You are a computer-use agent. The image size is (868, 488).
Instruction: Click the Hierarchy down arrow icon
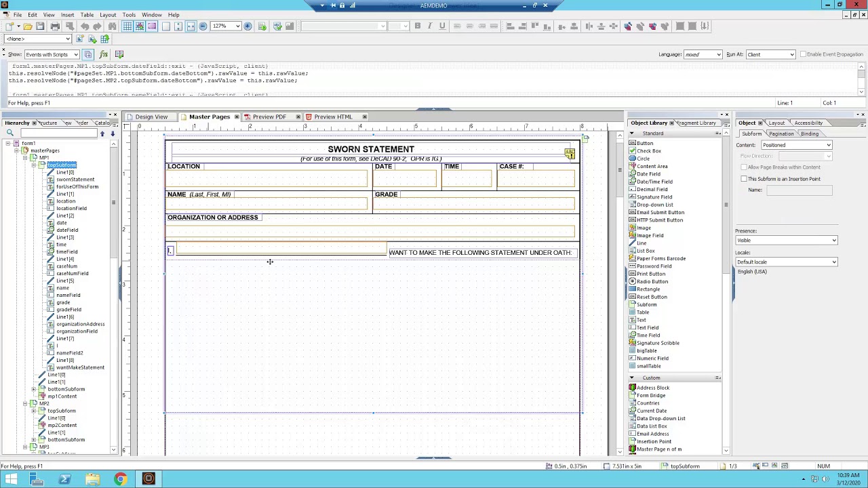click(x=113, y=133)
